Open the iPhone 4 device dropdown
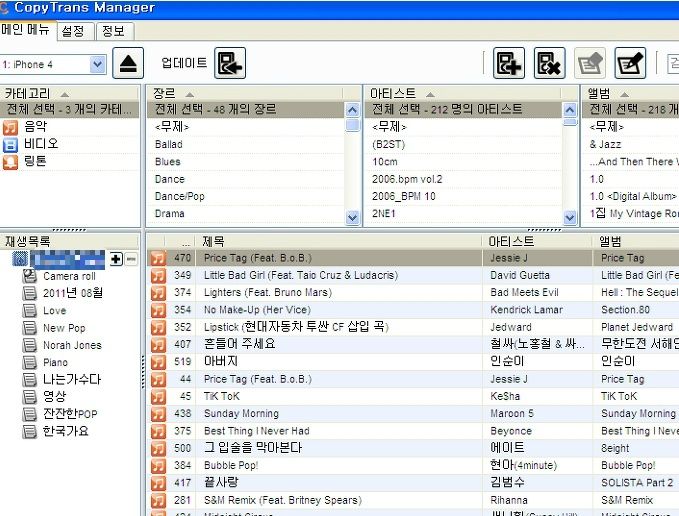Viewport: 679px width, 516px height. click(x=98, y=64)
